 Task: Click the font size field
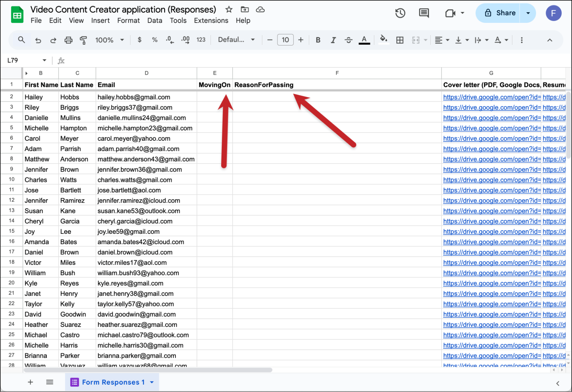coord(285,40)
